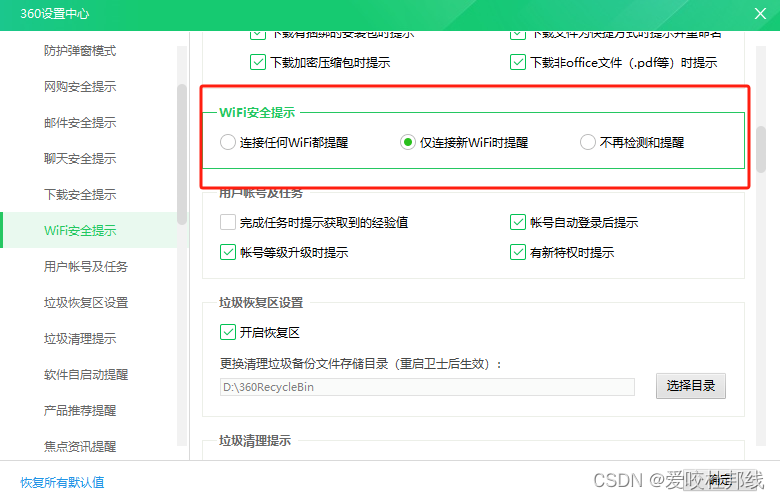Click the 确定 button at bottom right
Viewport: 780px width, 500px height.
point(720,480)
